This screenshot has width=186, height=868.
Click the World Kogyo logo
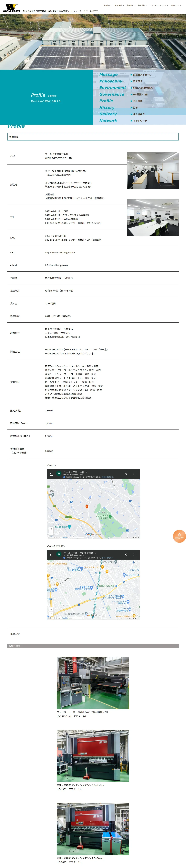[x=11, y=8]
